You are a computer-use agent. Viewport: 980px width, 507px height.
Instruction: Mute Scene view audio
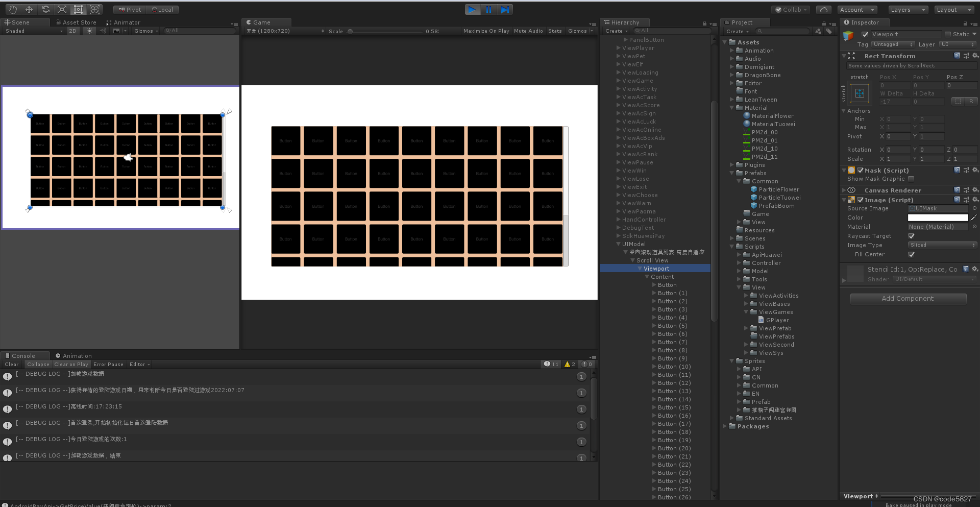[x=103, y=31]
